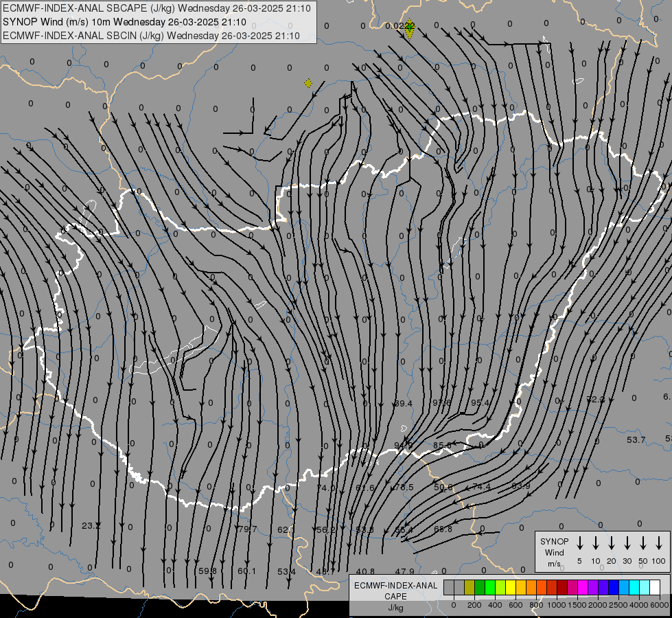Click the 40.8 value on the map

pos(365,572)
